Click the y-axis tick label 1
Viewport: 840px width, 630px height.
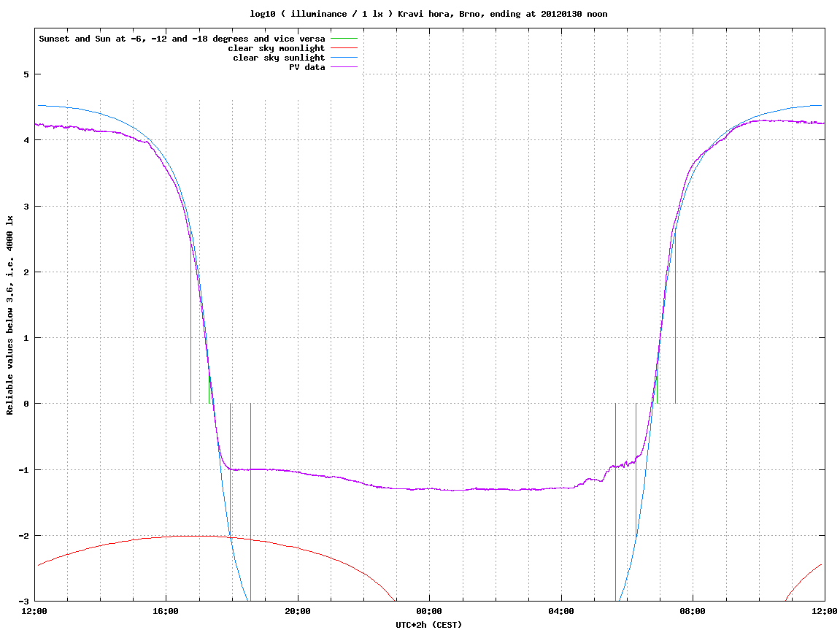[26, 338]
